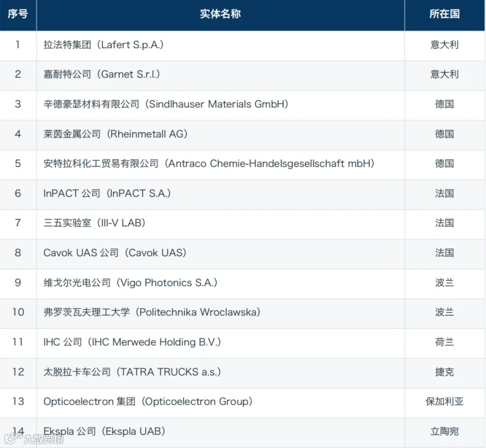Screen dimensions: 486x448
Task: Click serial number 6 of InPACT row
Action: [18, 193]
